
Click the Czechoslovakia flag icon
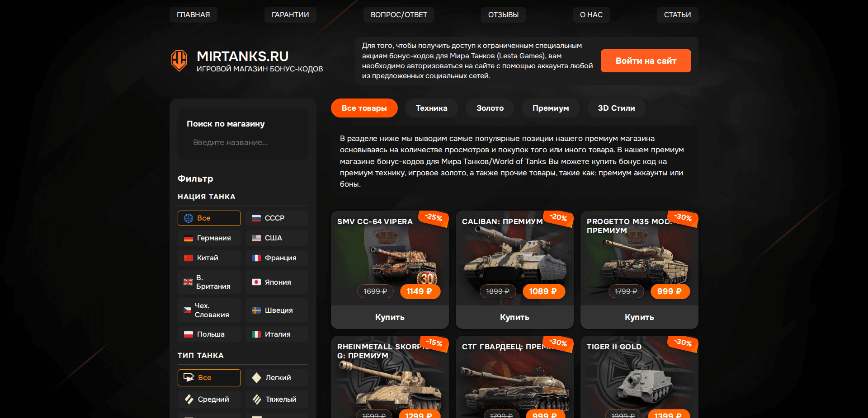tap(187, 310)
